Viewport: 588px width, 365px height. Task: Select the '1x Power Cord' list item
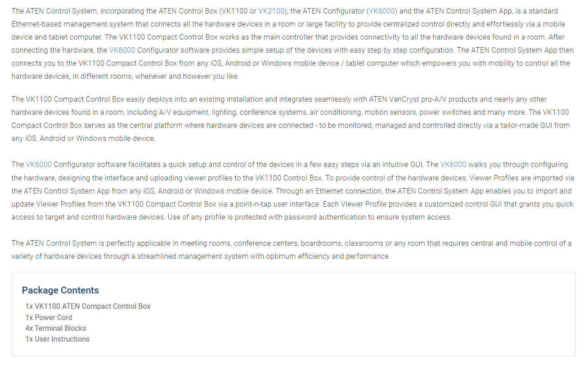[x=49, y=317]
